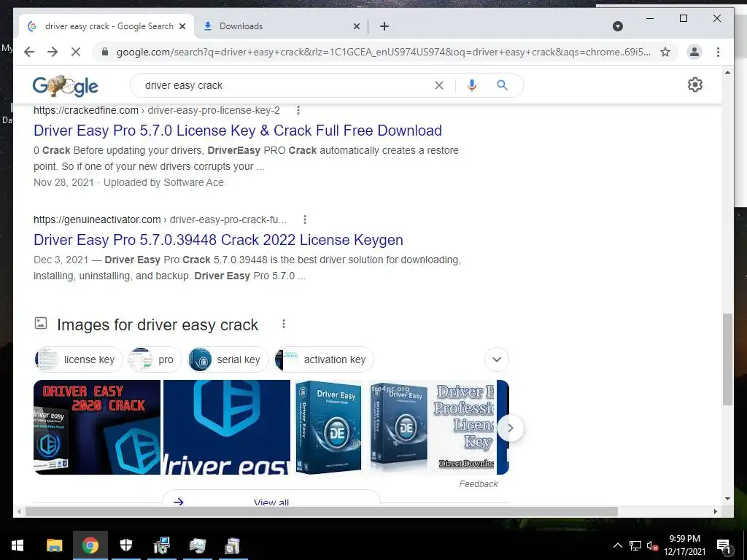Close the driver easy crack tab

coord(182,26)
